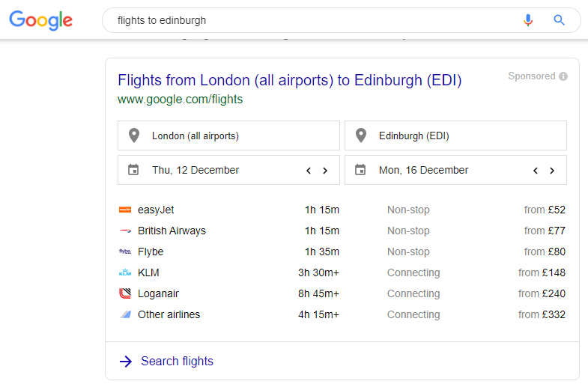The height and width of the screenshot is (390, 588).
Task: Click the origin location pin icon
Action: coord(134,135)
